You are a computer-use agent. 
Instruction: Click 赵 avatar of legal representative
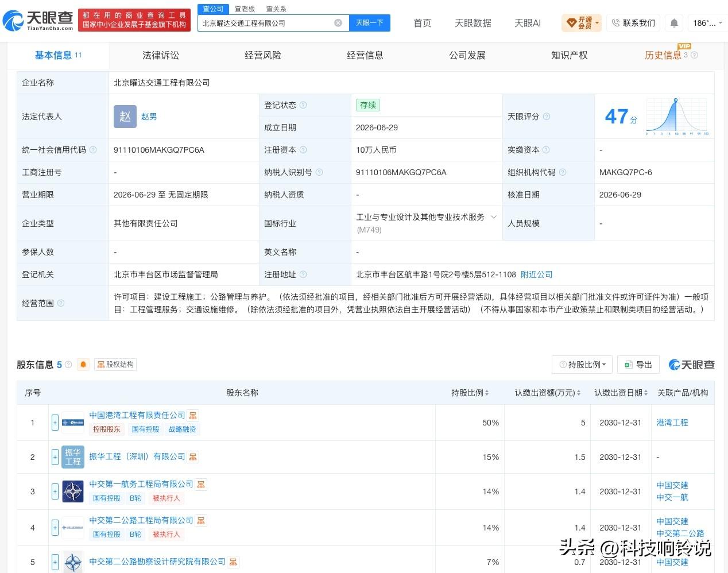point(125,117)
